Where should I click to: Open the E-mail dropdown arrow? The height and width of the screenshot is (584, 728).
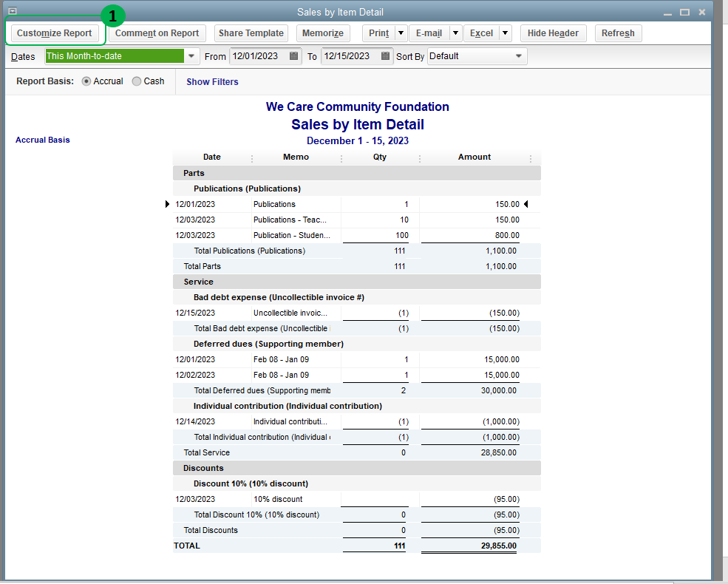tap(456, 33)
